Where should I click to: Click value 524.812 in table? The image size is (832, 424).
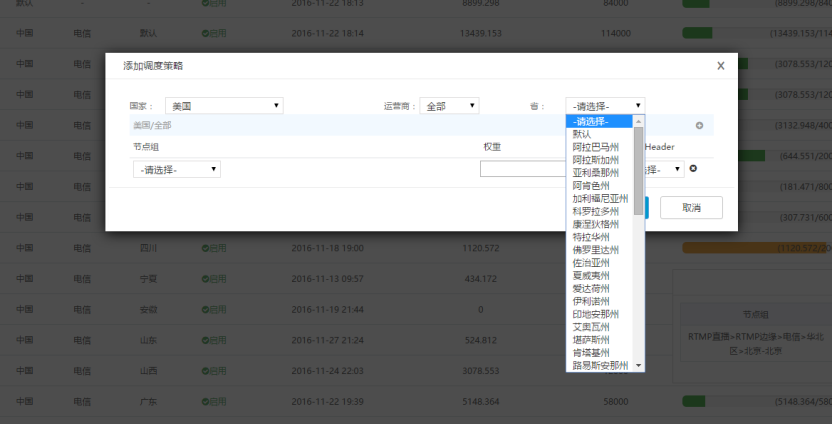pos(481,340)
